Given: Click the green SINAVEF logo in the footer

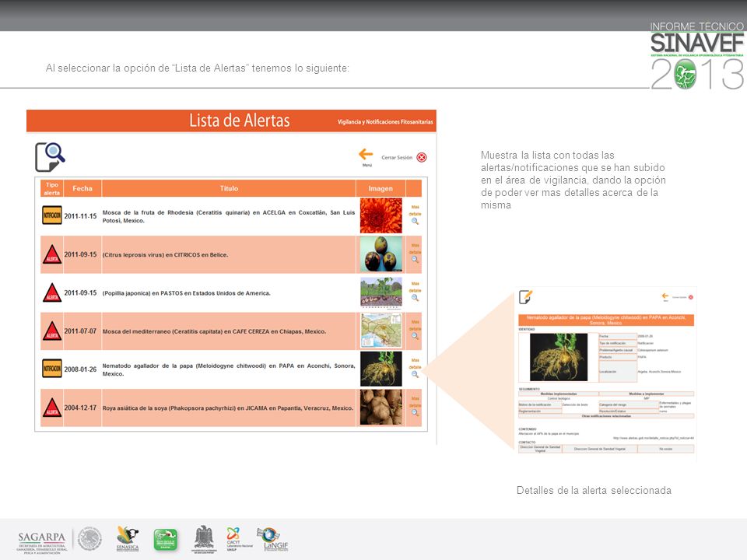Looking at the screenshot, I should (165, 540).
